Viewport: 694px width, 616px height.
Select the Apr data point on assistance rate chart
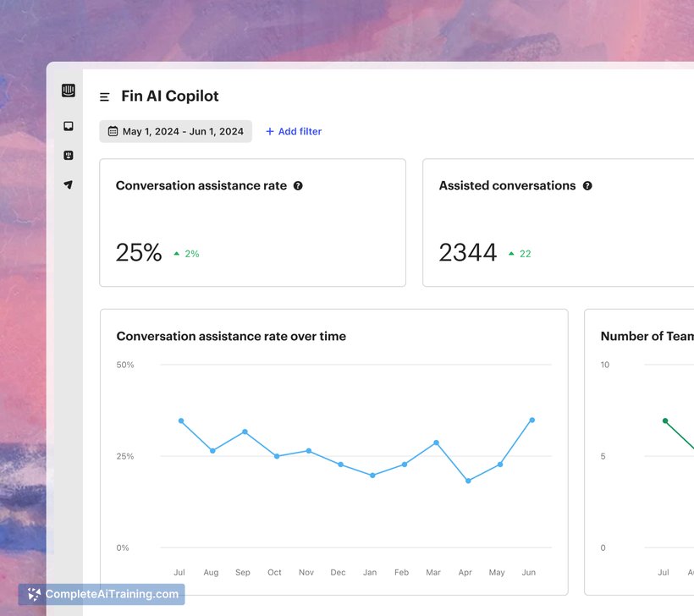pos(468,481)
